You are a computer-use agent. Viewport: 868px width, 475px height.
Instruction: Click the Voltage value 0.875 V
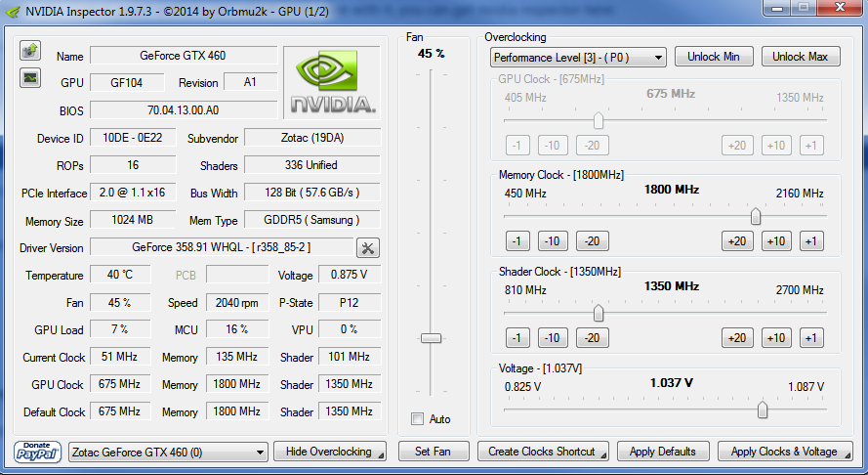tap(350, 275)
